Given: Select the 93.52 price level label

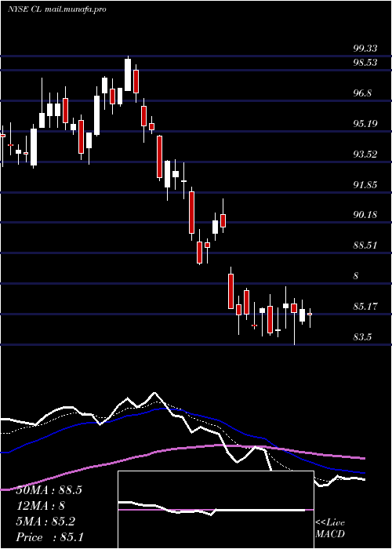Looking at the screenshot, I should click(x=365, y=154).
